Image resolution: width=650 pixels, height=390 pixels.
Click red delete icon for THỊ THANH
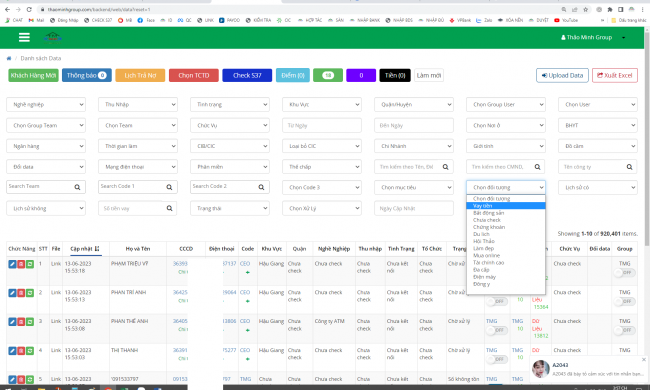click(x=21, y=351)
